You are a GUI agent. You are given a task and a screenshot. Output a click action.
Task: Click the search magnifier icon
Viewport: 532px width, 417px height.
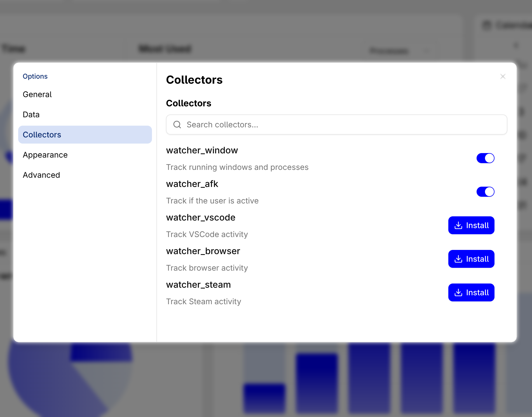click(x=177, y=125)
